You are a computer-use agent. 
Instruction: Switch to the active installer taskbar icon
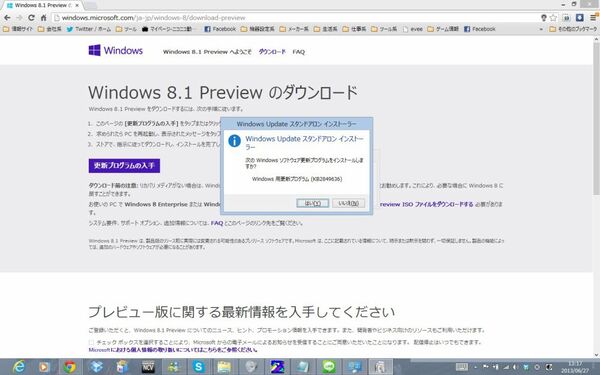(381, 367)
